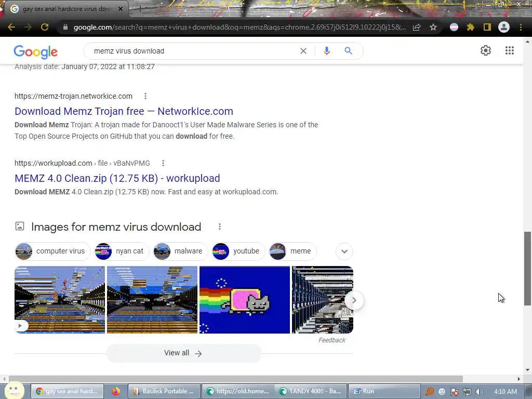Image resolution: width=532 pixels, height=399 pixels.
Task: Open first MEMZ desktop tunnel thumbnail
Action: 60,300
